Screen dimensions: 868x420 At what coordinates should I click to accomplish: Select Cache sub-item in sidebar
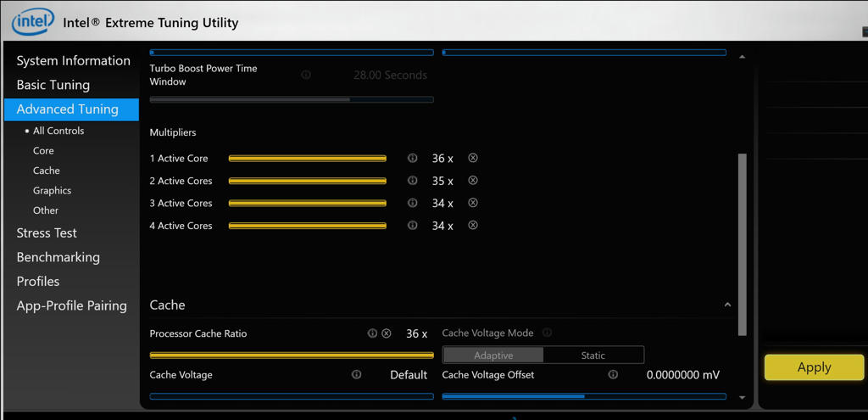tap(47, 171)
